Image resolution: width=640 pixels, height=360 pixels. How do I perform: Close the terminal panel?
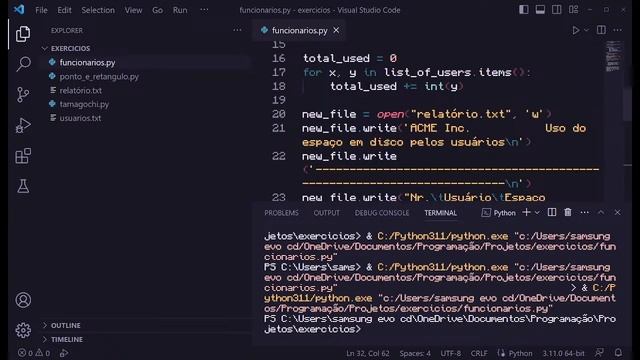tap(617, 212)
